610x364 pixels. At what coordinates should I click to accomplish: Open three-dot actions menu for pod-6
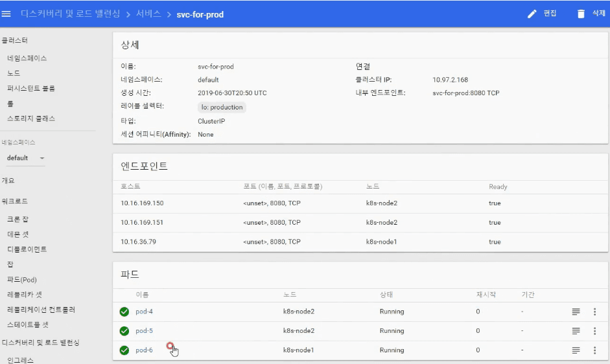click(594, 350)
